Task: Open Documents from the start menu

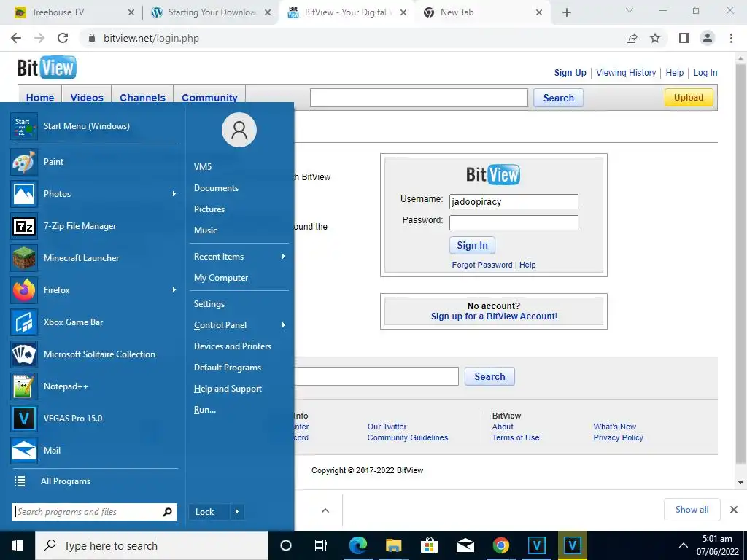Action: [x=216, y=188]
